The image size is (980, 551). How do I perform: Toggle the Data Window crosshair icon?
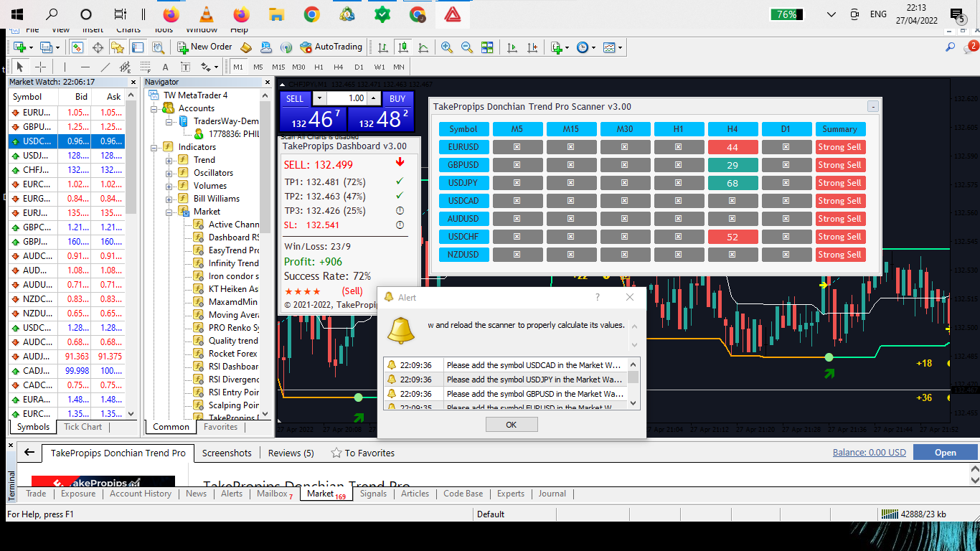pos(98,47)
